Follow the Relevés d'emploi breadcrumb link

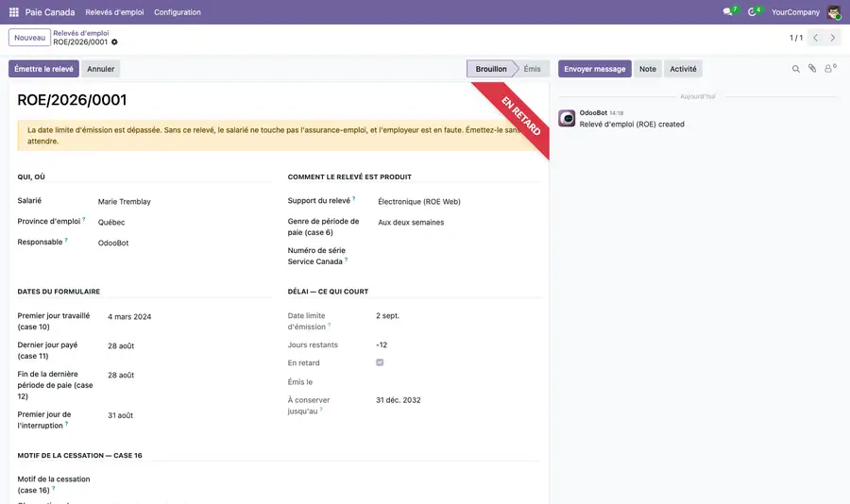81,33
